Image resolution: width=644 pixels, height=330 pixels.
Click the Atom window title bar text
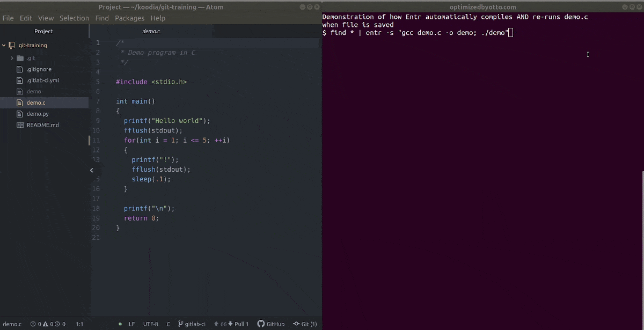point(160,7)
